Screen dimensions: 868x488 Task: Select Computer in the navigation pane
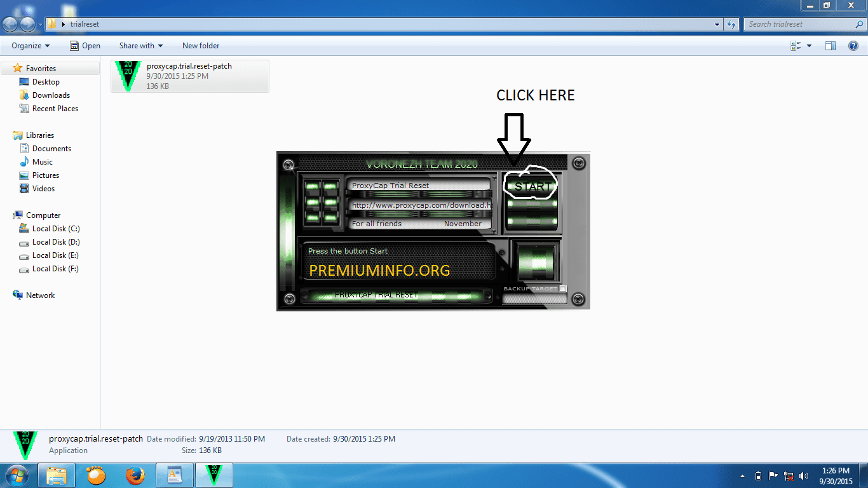coord(43,215)
